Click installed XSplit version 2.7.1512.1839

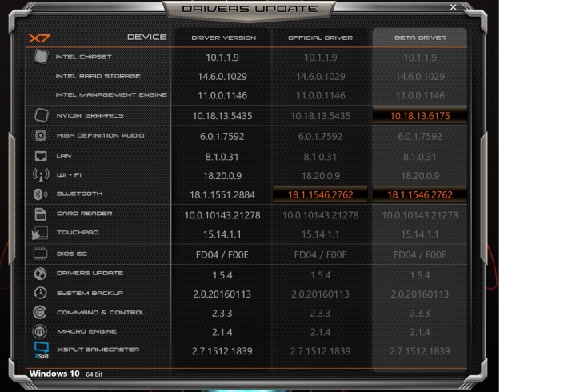click(222, 351)
